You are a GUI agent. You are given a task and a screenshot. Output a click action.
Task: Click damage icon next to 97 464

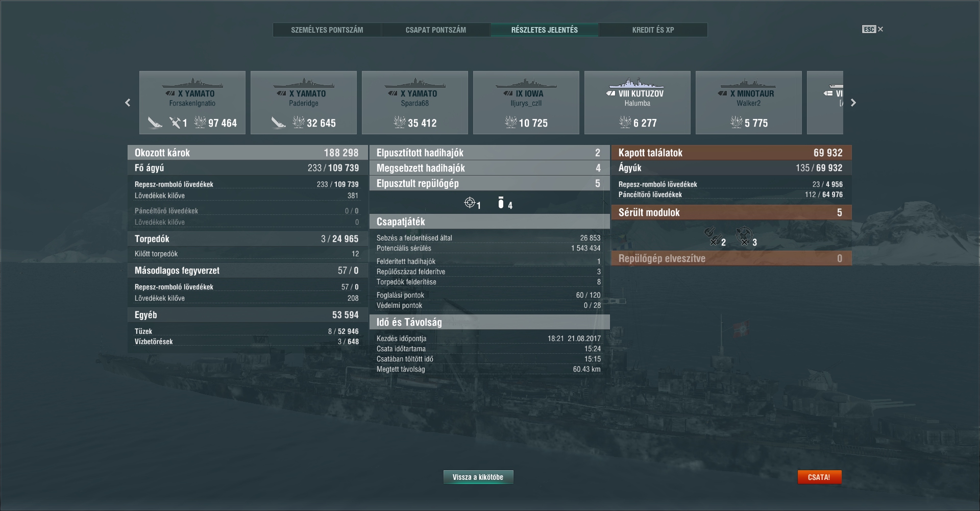pos(200,123)
